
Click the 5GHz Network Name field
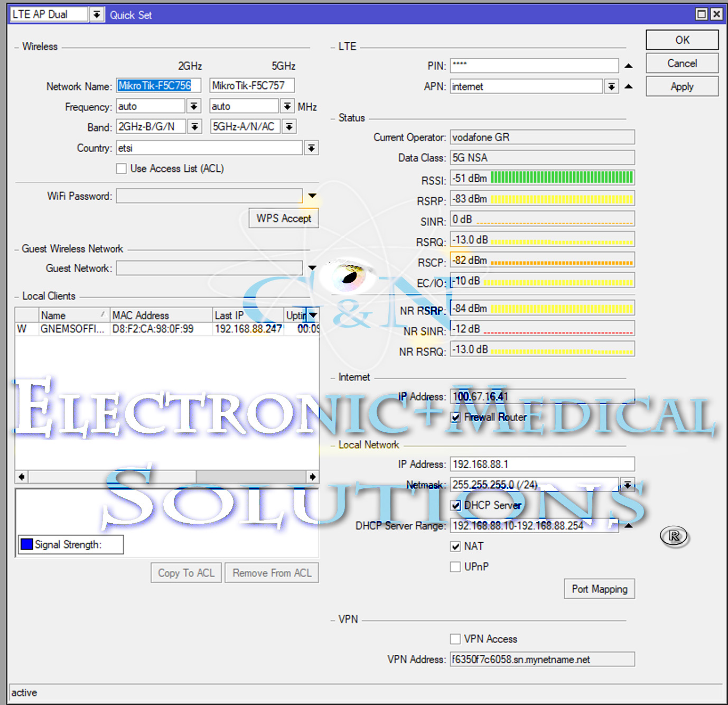252,86
